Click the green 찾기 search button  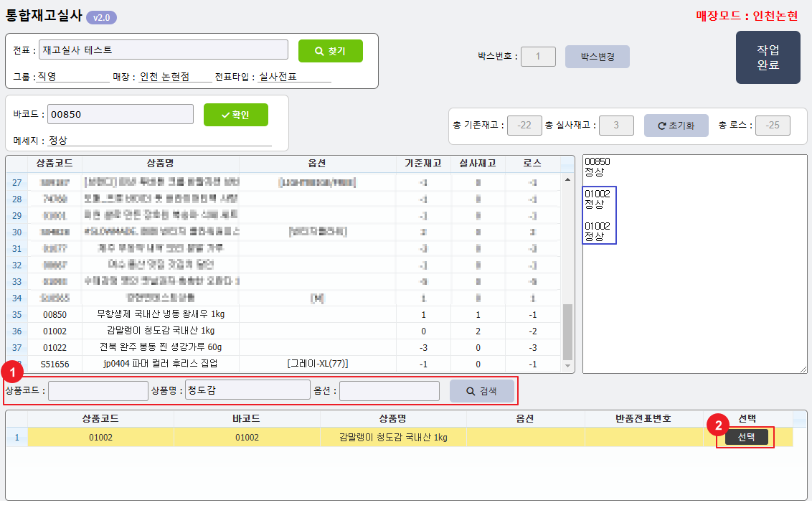coord(330,51)
